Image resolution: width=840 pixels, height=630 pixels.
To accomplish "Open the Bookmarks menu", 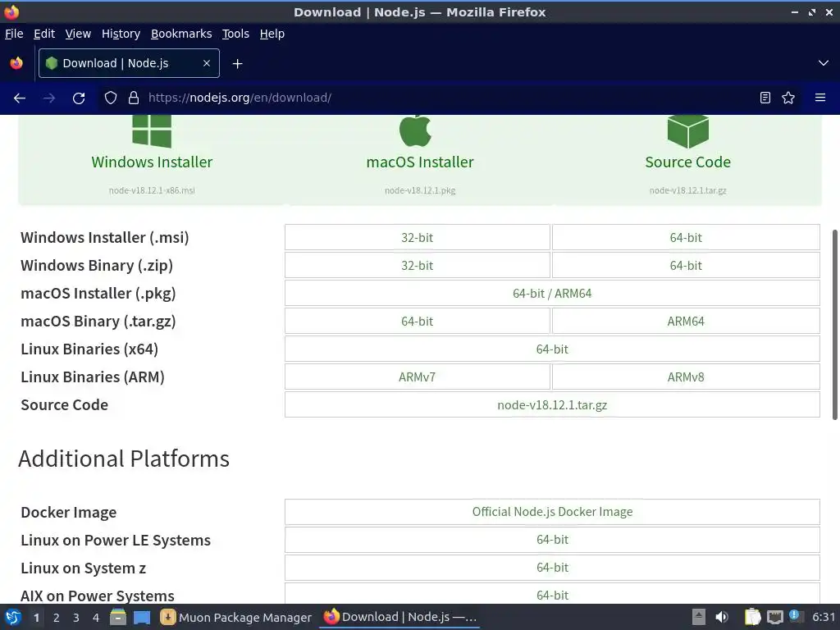I will tap(181, 34).
